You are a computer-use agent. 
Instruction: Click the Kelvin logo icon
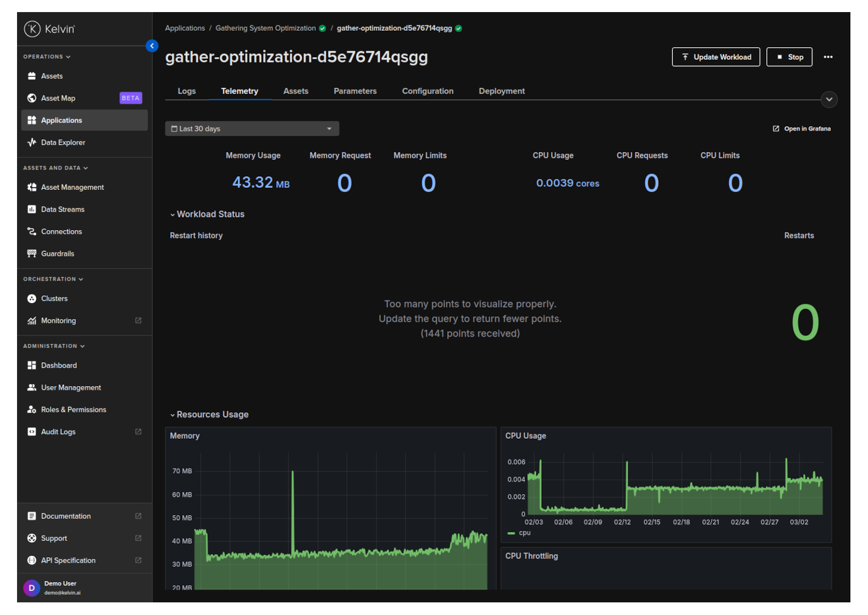click(x=32, y=29)
